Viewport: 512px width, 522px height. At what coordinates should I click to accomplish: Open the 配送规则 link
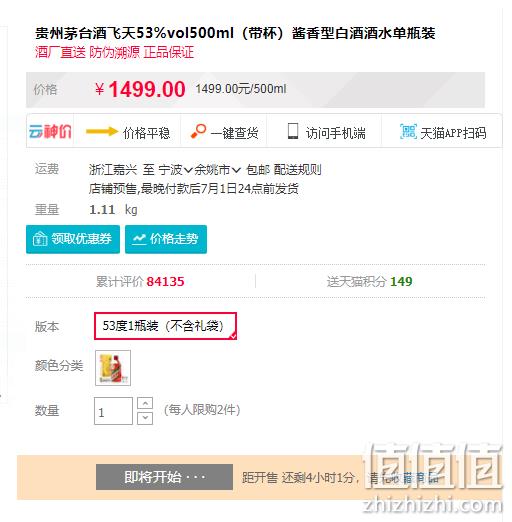(297, 170)
